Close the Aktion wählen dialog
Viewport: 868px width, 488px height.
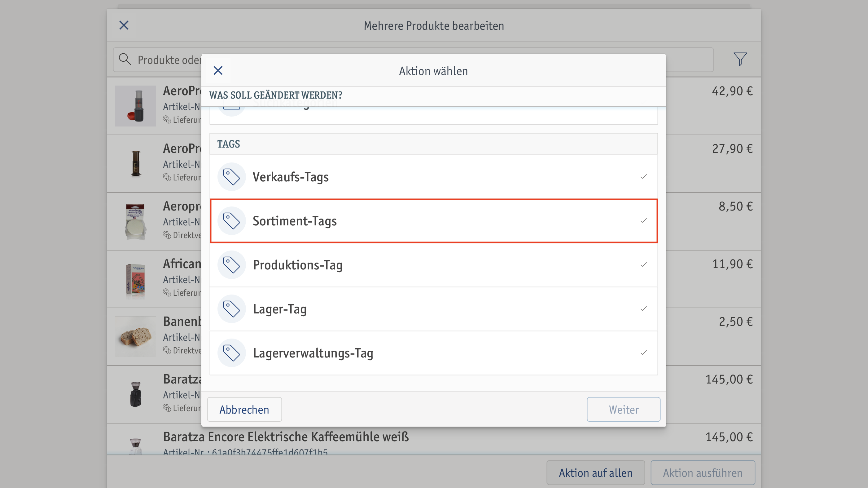pos(218,70)
